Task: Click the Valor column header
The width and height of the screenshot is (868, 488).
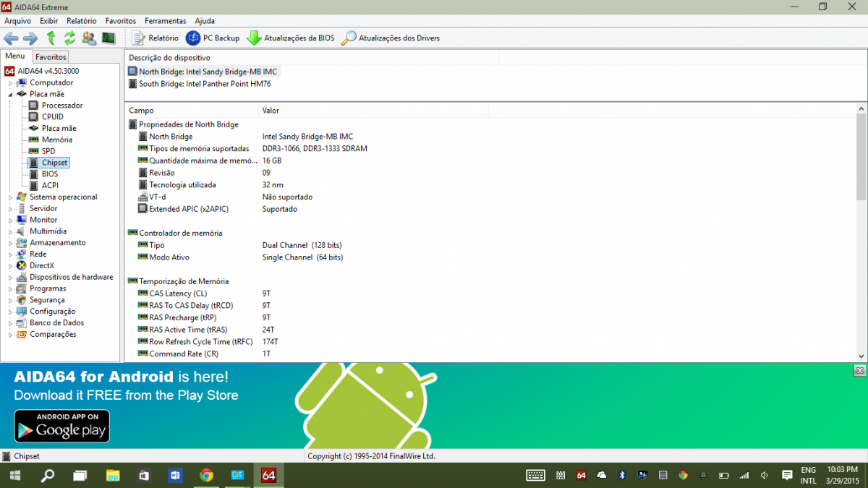Action: pos(373,111)
